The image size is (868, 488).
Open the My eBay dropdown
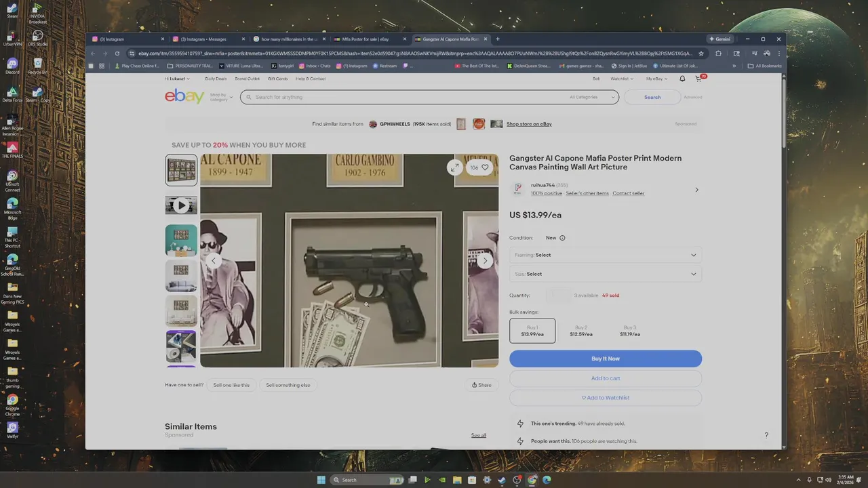656,79
